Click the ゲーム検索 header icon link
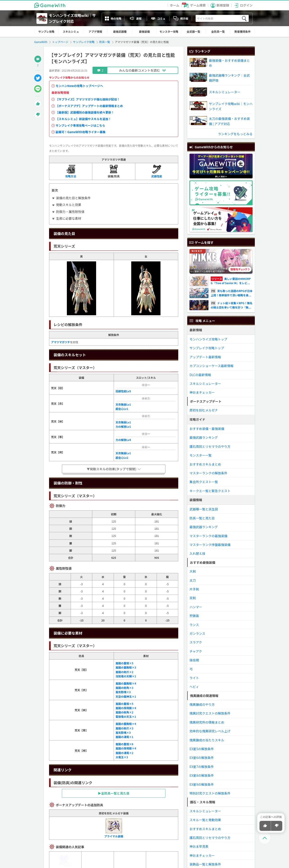 pos(194,5)
